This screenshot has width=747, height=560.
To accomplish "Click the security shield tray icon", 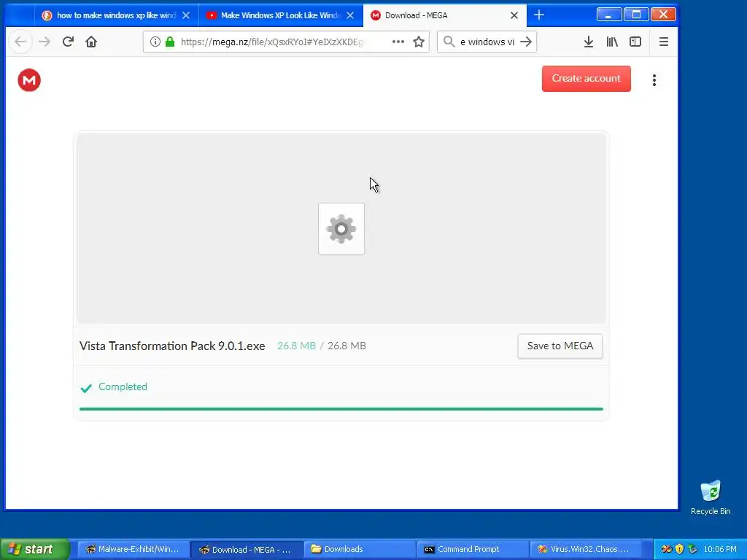I will coord(679,549).
